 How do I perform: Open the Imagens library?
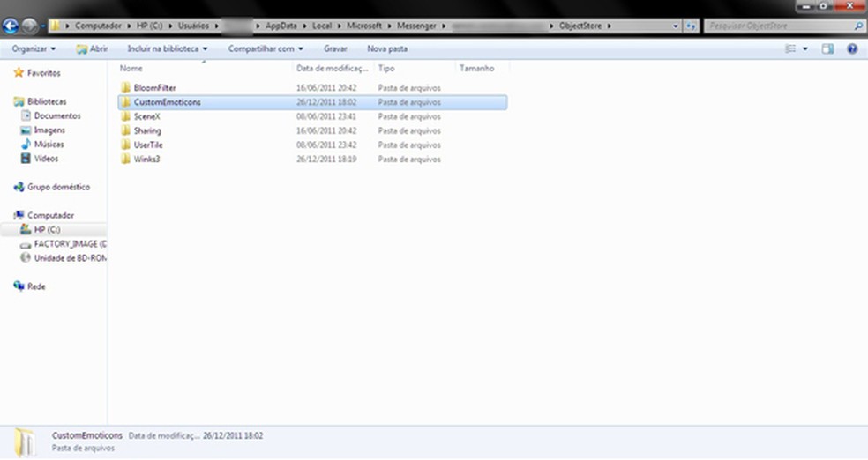coord(49,130)
